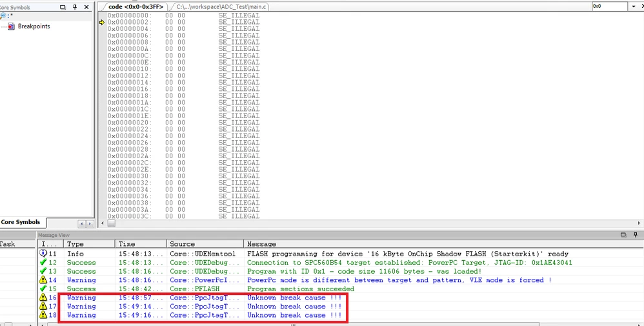Select the Breakpoints node in Core Symbols
Screen dimensions: 644x326
34,26
